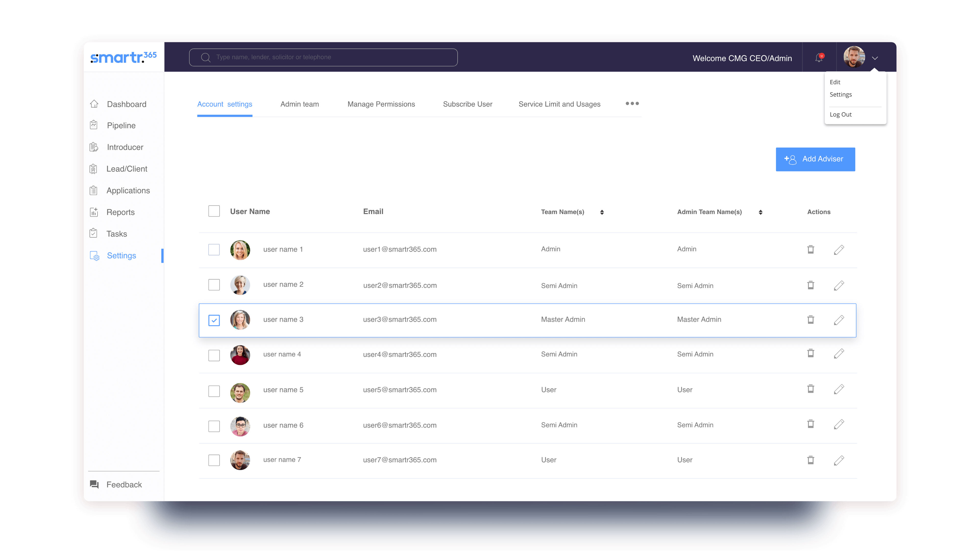Expand more tabs via three-dot menu

click(632, 103)
